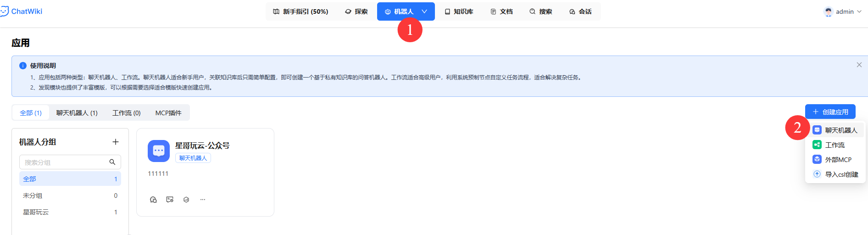Open the session records icon on card
Viewport: 868px width, 235px height.
170,200
